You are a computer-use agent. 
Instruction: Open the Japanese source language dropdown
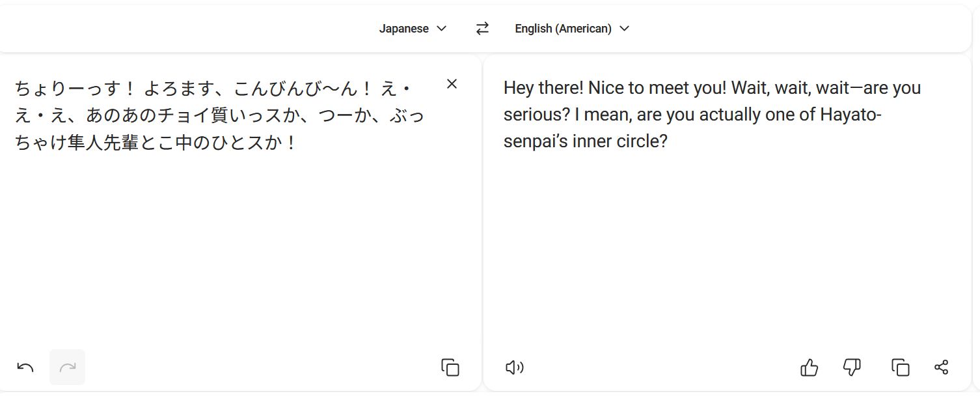point(413,29)
